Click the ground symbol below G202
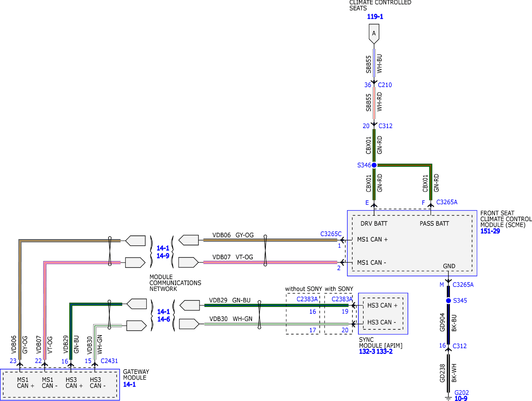Viewport: 532px width, 401px height. point(448,398)
